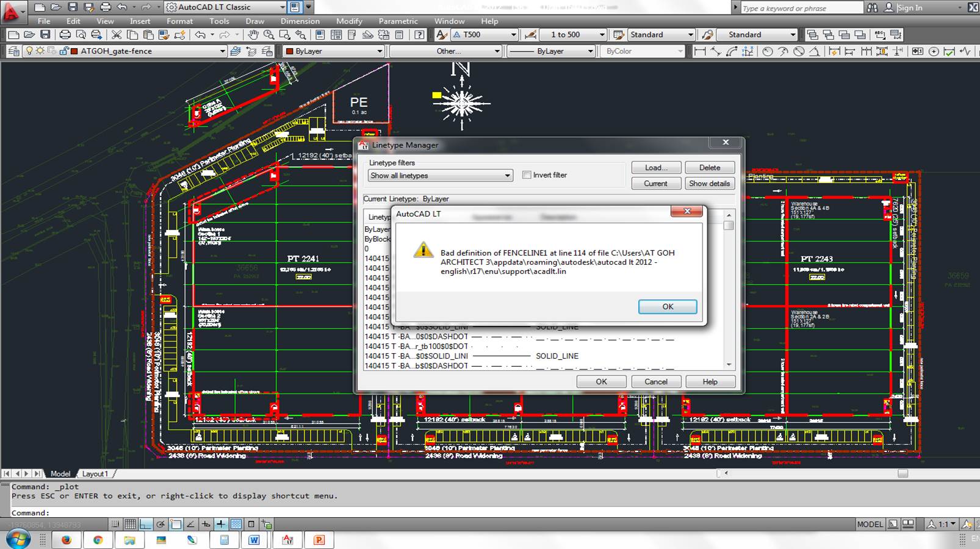Screen dimensions: 980x549
Task: Click the Load button in Linetype Manager
Action: pyautogui.click(x=655, y=167)
